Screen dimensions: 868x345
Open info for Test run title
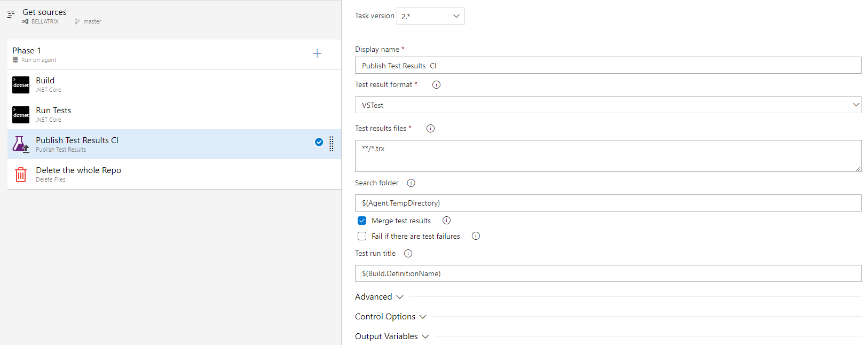click(x=408, y=253)
